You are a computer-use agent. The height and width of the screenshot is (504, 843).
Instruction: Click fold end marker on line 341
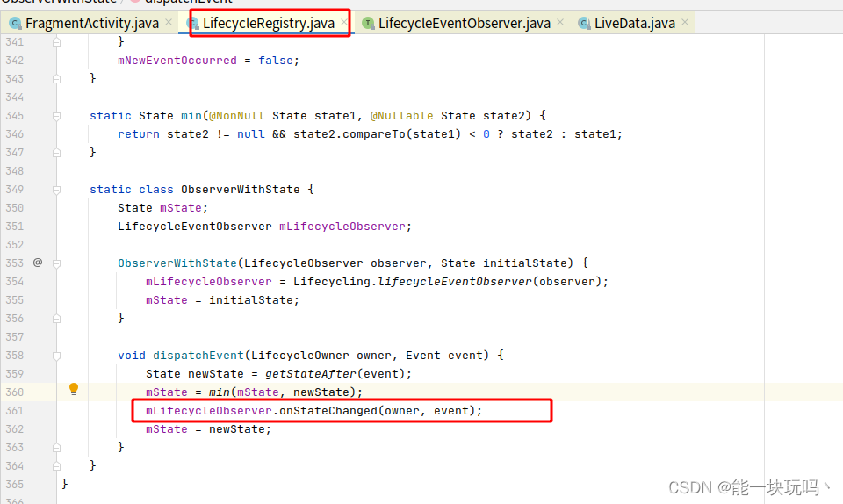pyautogui.click(x=56, y=42)
